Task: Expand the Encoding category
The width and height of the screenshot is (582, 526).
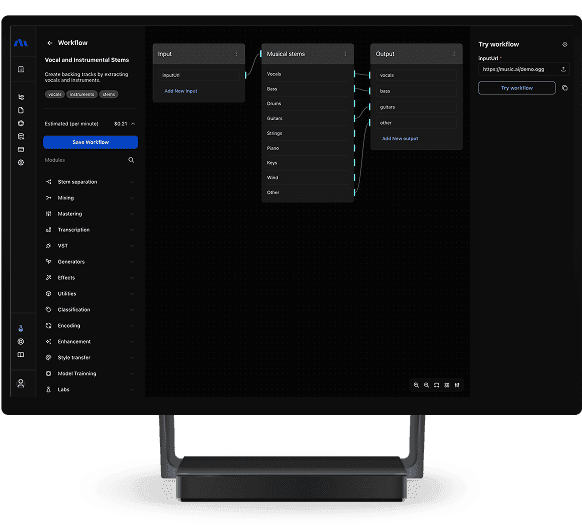Action: (132, 326)
